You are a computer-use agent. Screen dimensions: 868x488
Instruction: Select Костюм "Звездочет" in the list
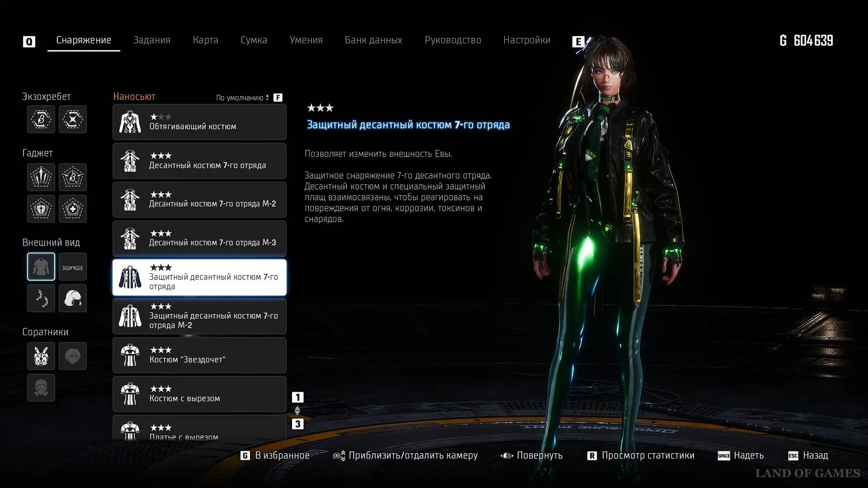(x=200, y=355)
